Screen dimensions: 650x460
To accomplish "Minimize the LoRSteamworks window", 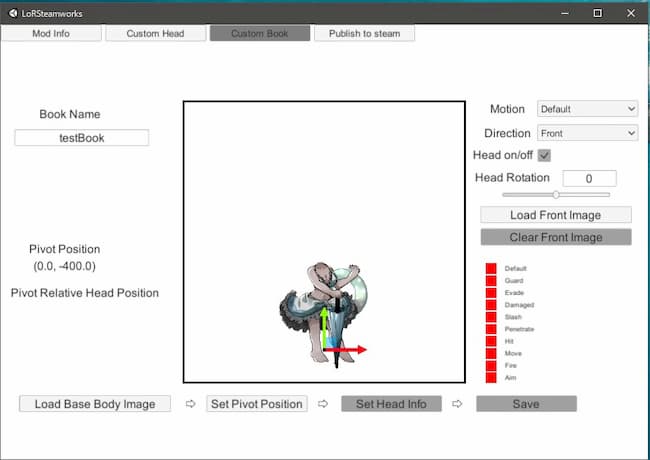I will click(x=565, y=13).
